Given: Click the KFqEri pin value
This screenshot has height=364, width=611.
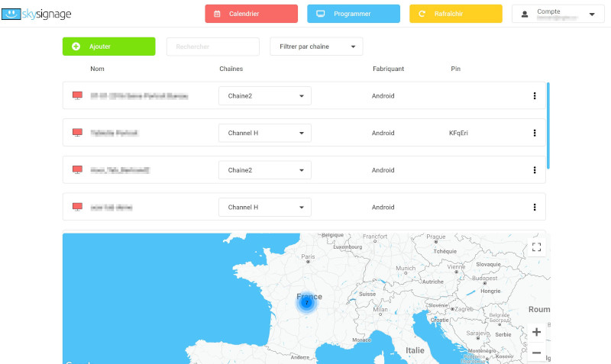Looking at the screenshot, I should coord(458,133).
